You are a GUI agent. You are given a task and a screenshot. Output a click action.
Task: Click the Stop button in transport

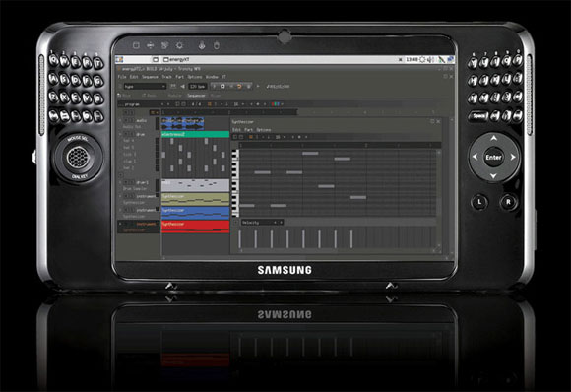coord(222,87)
